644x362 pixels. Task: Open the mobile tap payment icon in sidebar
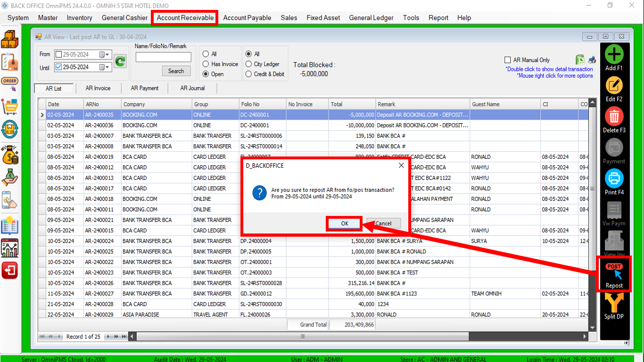(x=10, y=200)
